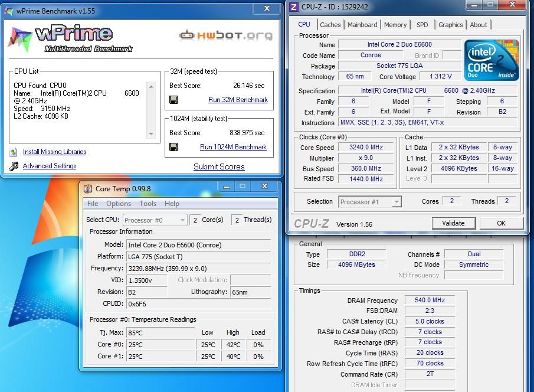534x392 pixels.
Task: Click the Core Temp Frequency field
Action: [x=198, y=269]
